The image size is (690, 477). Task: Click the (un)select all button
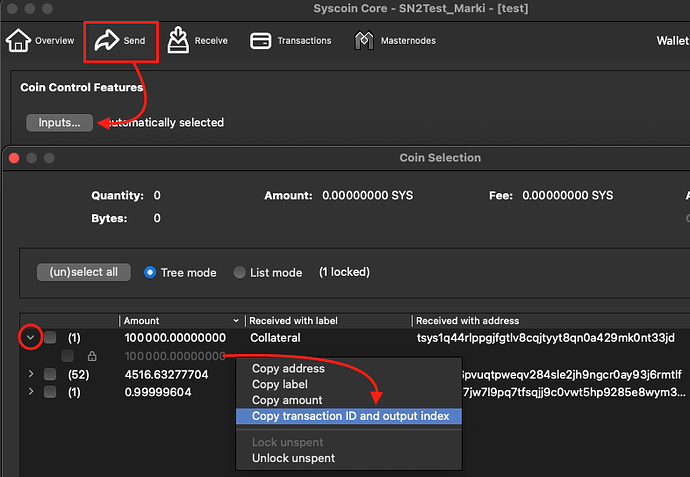pos(84,272)
